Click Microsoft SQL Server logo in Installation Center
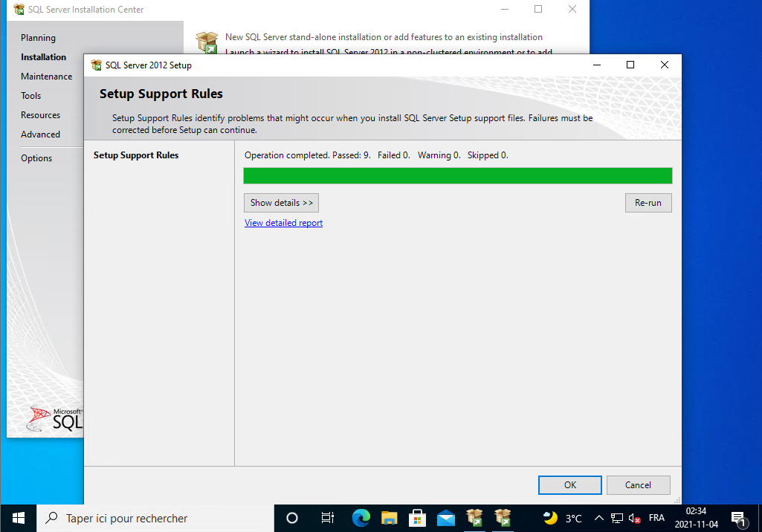Screen dimensions: 762x532 point(55,418)
